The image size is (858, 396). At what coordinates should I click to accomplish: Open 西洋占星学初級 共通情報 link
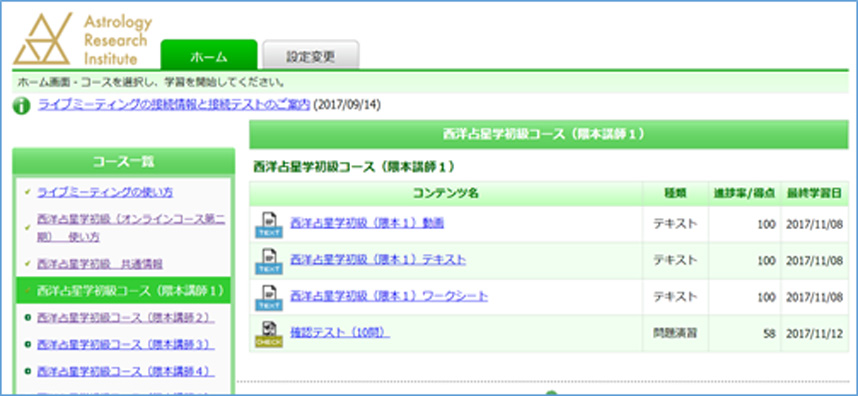tap(100, 264)
